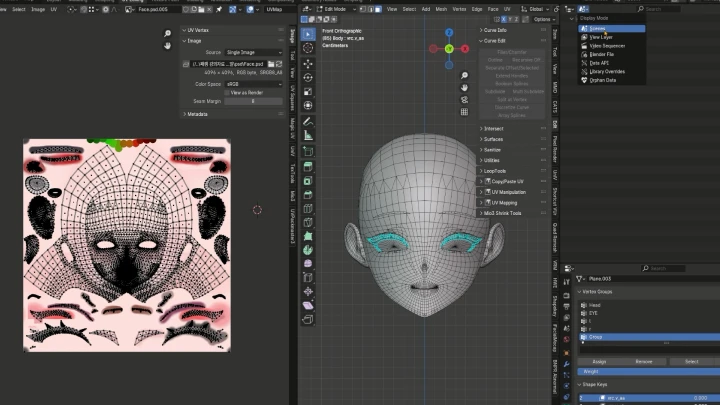Screen dimensions: 720x405
Task: Open the Color Space sRGB dropdown
Action: [253, 84]
